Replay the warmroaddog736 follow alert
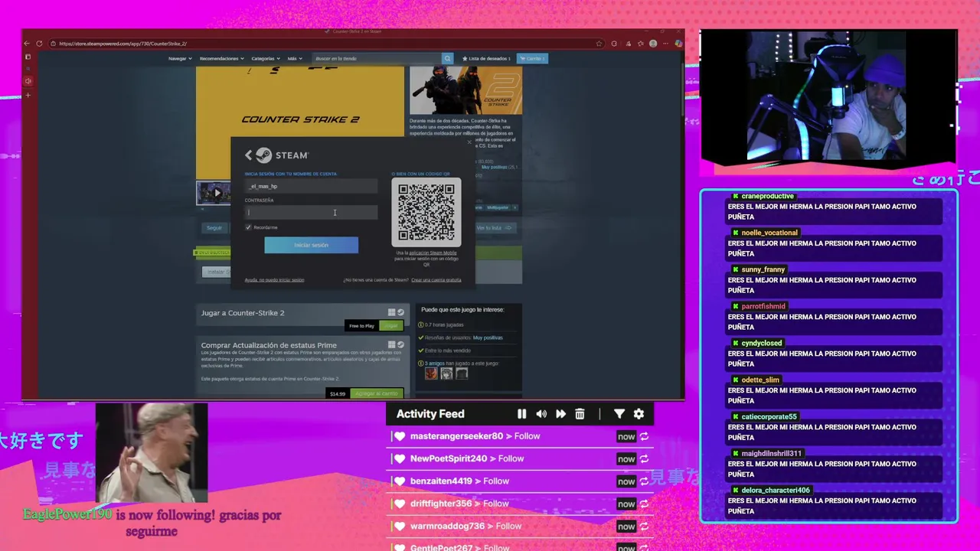The height and width of the screenshot is (551, 980). 644,526
